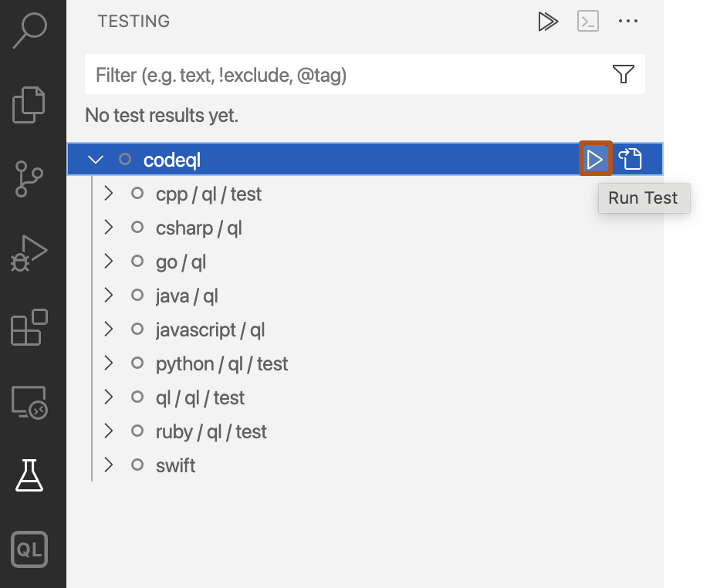Open the Remote Explorer view
Viewport: 710px width, 588px height.
point(29,402)
